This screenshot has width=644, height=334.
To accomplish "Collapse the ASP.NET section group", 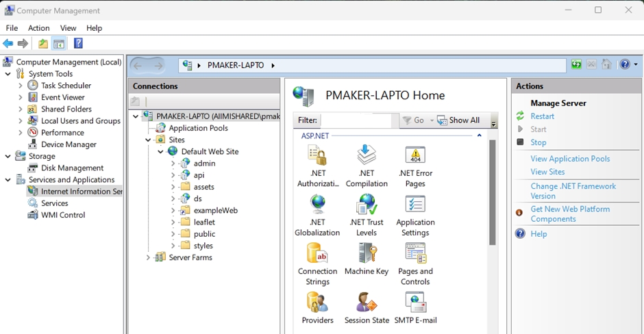I will [479, 136].
